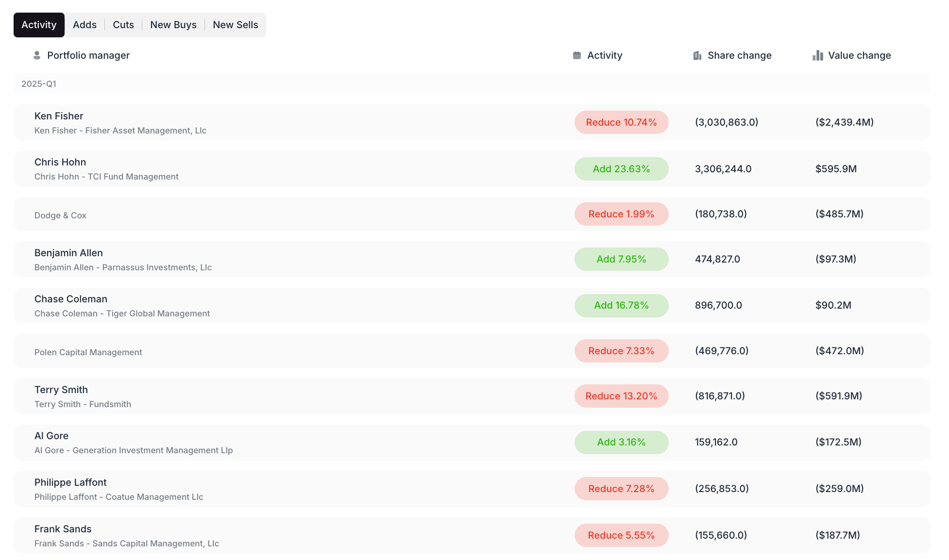This screenshot has height=560, width=949.
Task: Click the bar chart icon beside Value change
Action: (818, 55)
